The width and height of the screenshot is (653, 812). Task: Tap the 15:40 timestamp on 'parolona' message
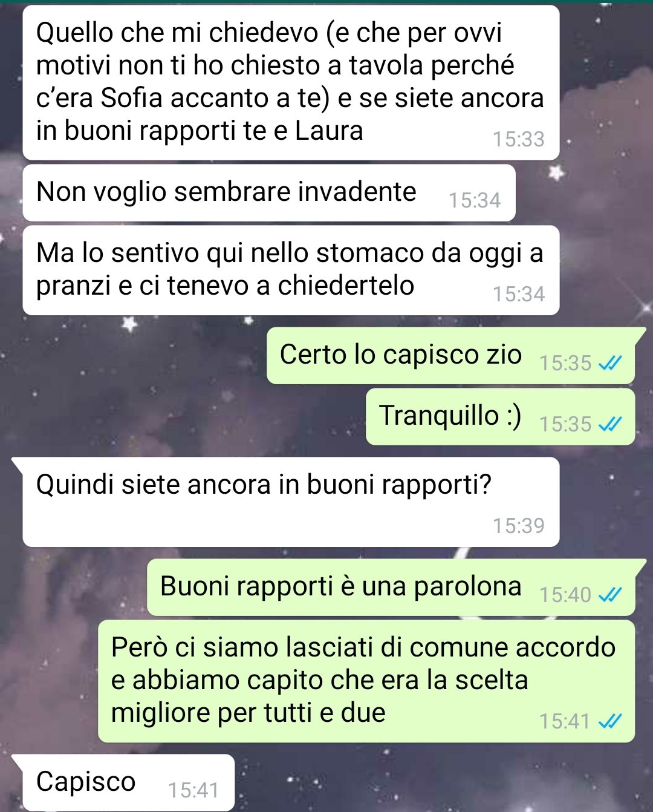565,595
